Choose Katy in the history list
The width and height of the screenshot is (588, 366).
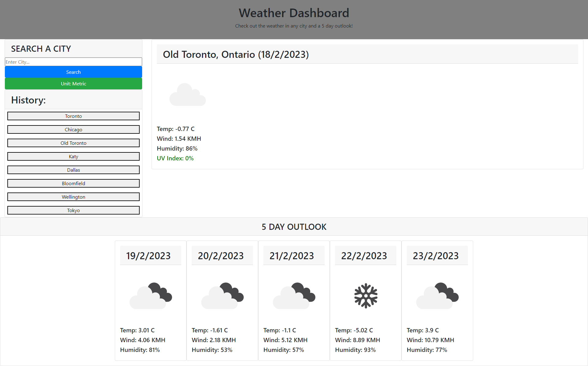[73, 156]
